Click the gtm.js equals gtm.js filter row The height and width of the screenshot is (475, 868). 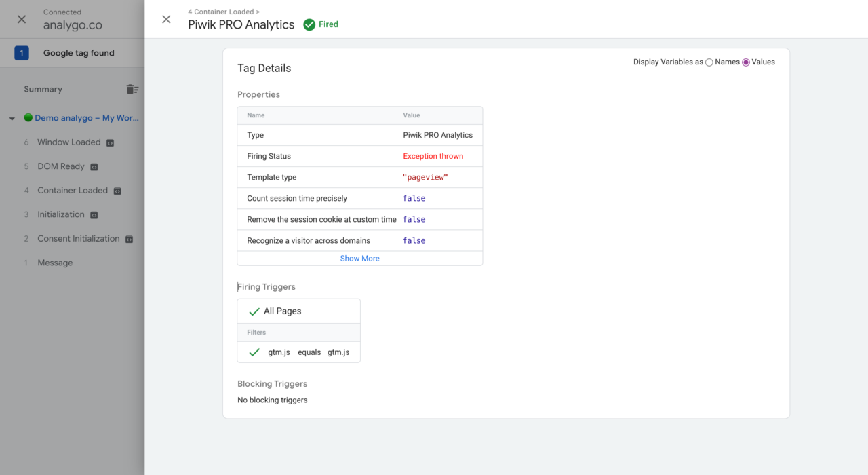[298, 352]
